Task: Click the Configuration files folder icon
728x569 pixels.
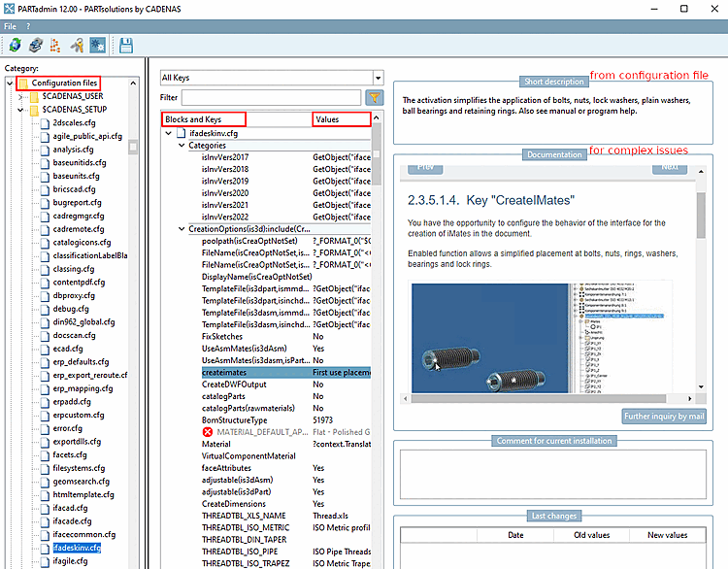Action: click(x=23, y=84)
